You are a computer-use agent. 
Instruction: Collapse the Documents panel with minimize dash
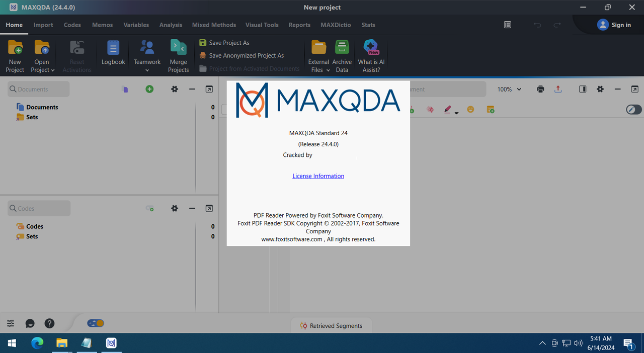(192, 89)
